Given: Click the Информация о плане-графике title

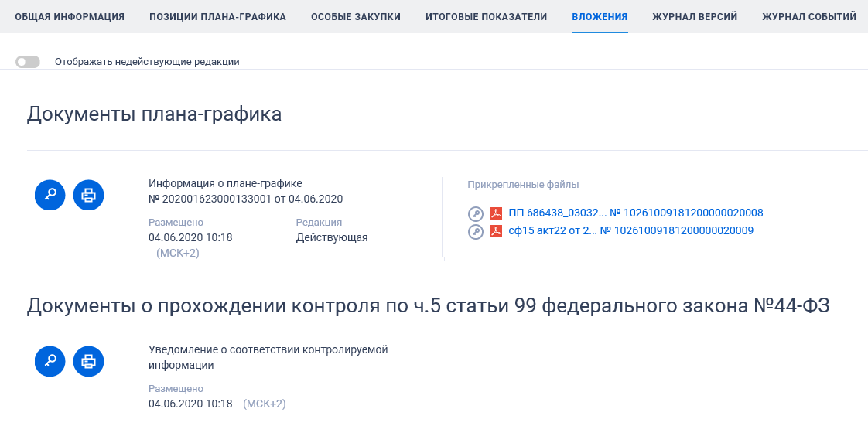Looking at the screenshot, I should point(225,183).
